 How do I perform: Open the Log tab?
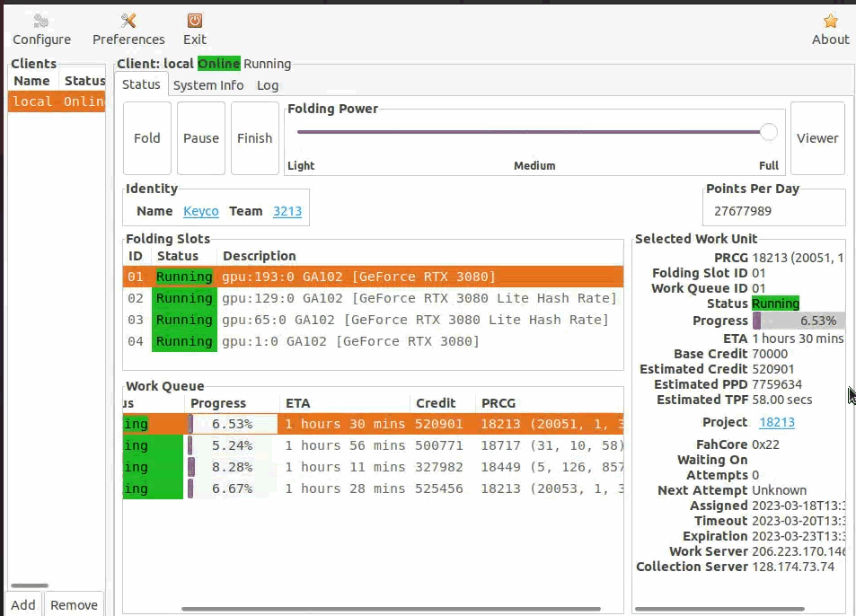point(268,85)
